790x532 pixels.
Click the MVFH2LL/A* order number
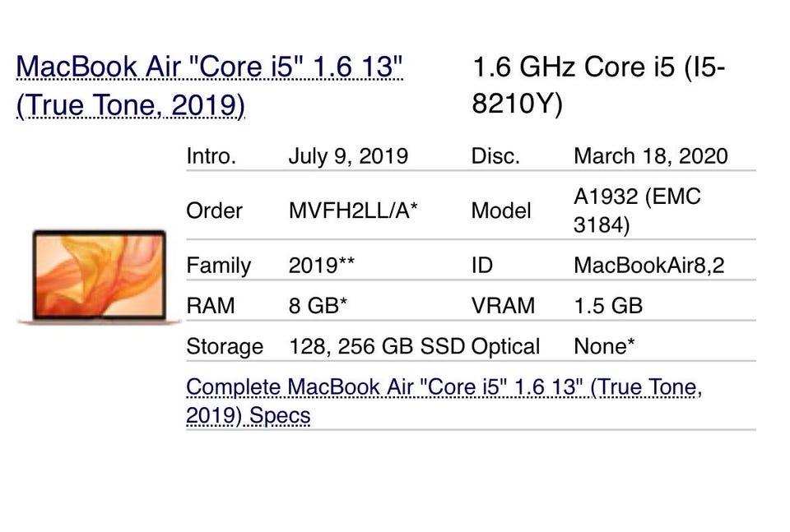353,210
